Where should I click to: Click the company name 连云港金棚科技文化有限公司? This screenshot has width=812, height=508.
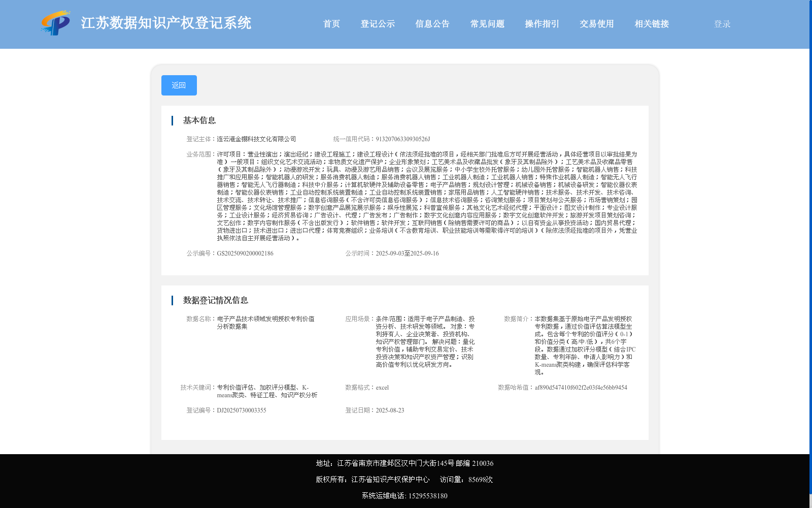(x=256, y=139)
